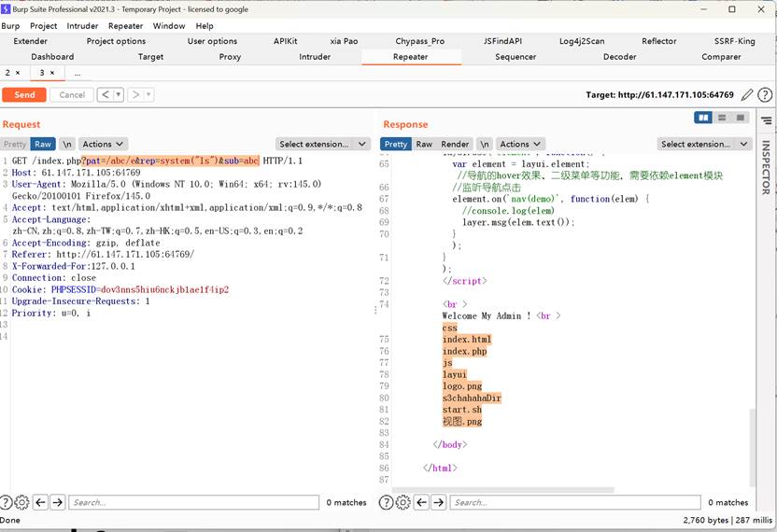Open the Chypass_Pro tab

(x=419, y=41)
